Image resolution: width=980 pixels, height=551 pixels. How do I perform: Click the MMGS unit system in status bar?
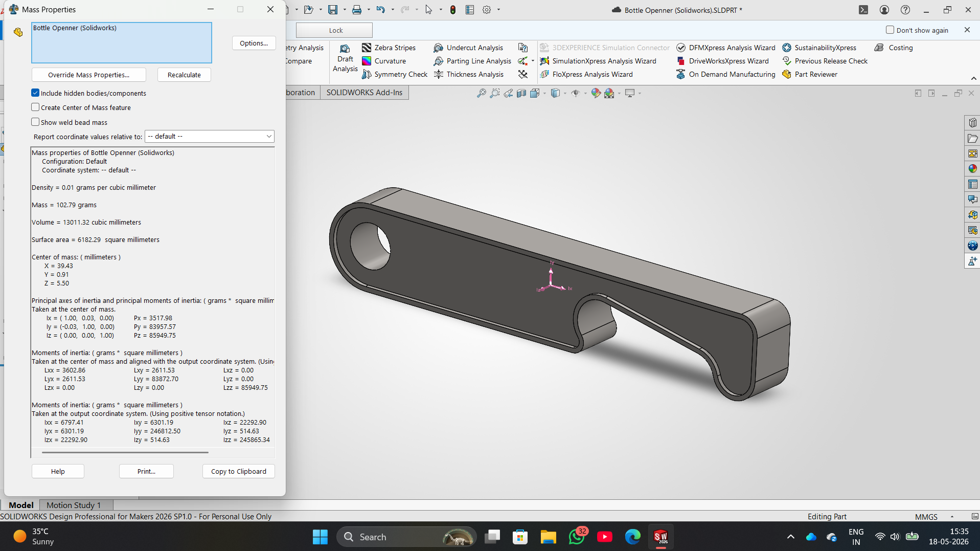[926, 517]
